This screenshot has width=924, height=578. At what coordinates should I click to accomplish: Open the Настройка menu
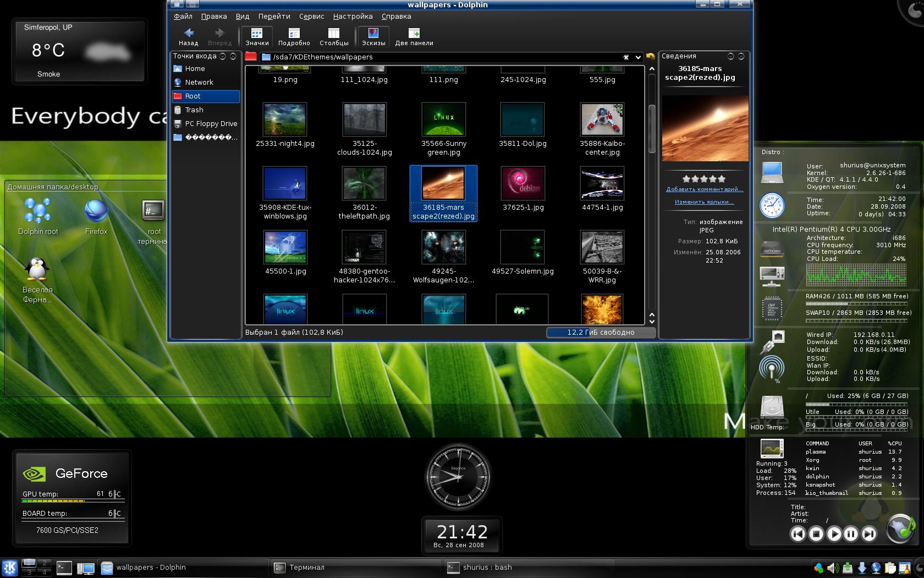(353, 17)
